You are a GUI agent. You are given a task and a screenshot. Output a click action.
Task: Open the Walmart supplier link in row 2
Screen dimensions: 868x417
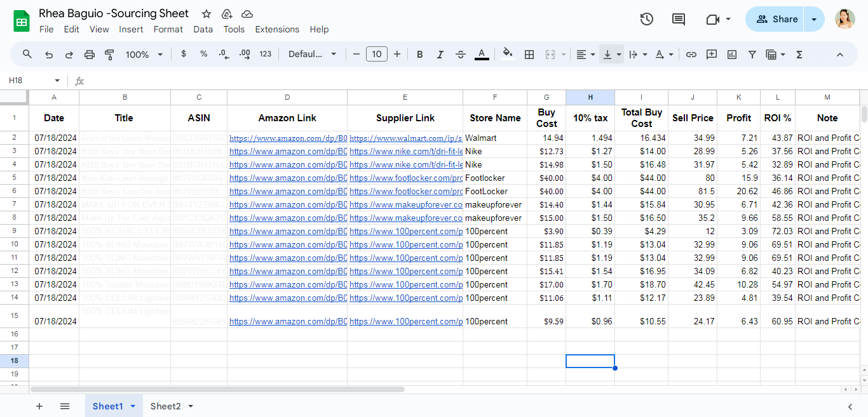click(x=405, y=138)
